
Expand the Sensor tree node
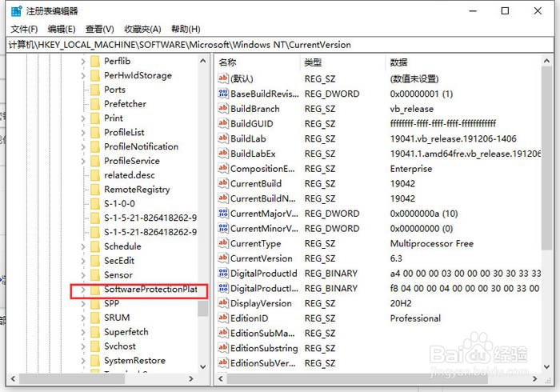pyautogui.click(x=83, y=275)
